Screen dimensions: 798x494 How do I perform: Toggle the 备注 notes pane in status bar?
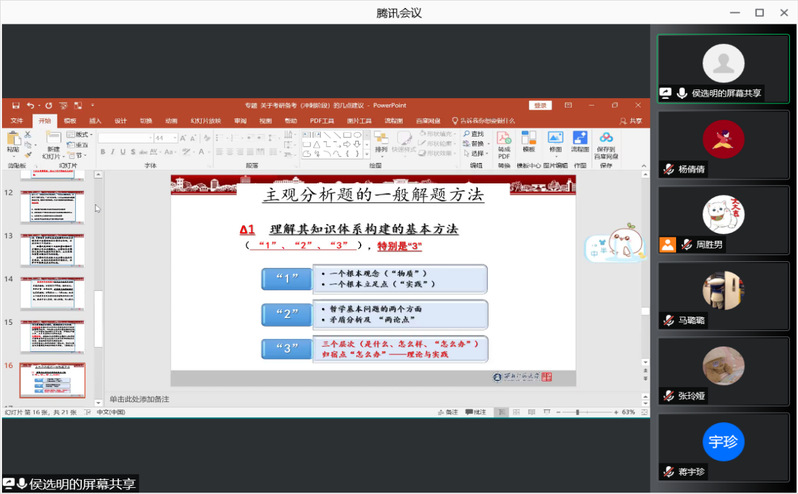[x=449, y=411]
